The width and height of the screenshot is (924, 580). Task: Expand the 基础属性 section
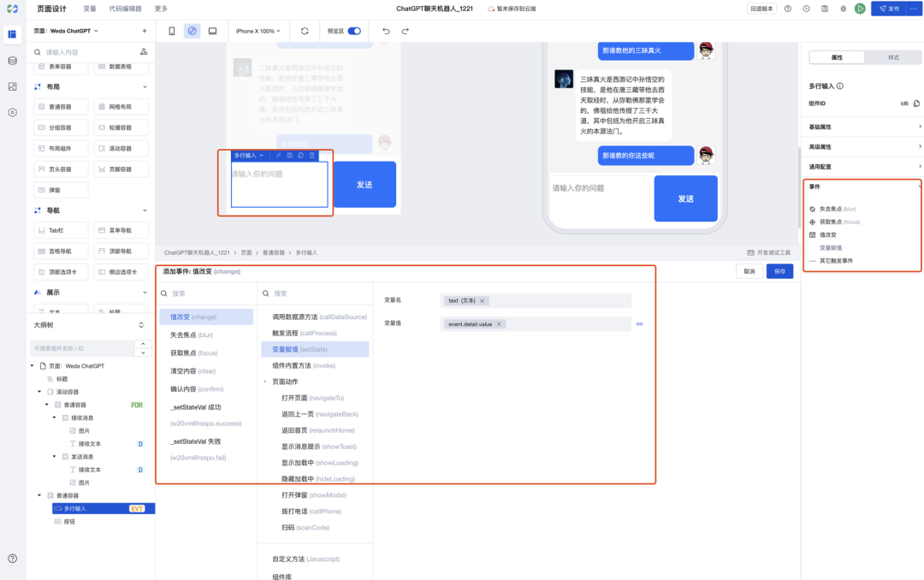(x=864, y=127)
